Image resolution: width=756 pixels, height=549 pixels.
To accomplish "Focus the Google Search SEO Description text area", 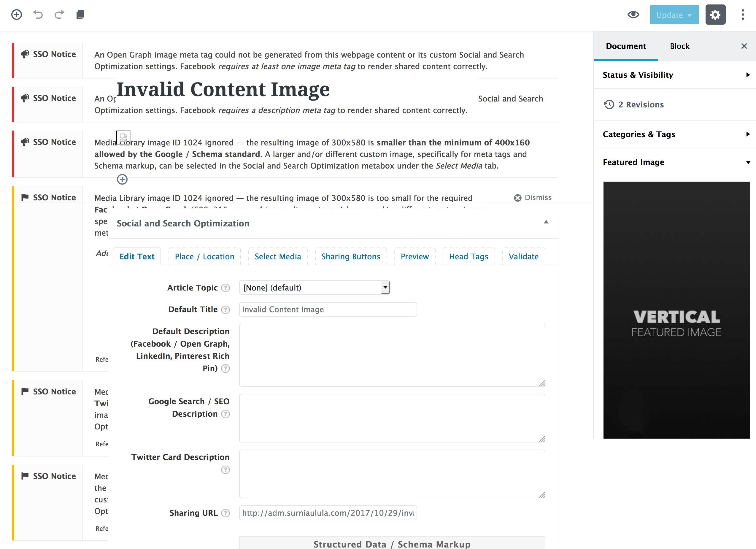I will coord(392,418).
